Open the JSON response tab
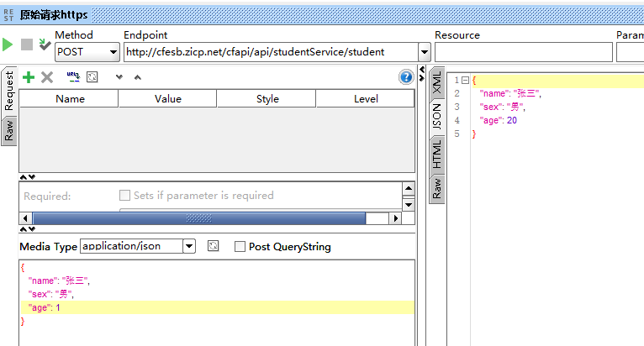644x346 pixels. point(437,117)
